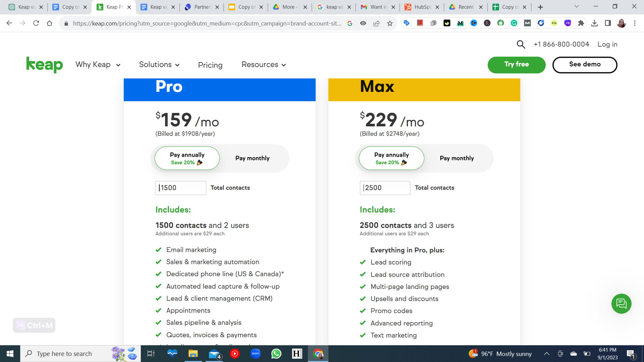Open WhatsApp from the taskbar
Image resolution: width=644 pixels, height=362 pixels.
coord(276,354)
